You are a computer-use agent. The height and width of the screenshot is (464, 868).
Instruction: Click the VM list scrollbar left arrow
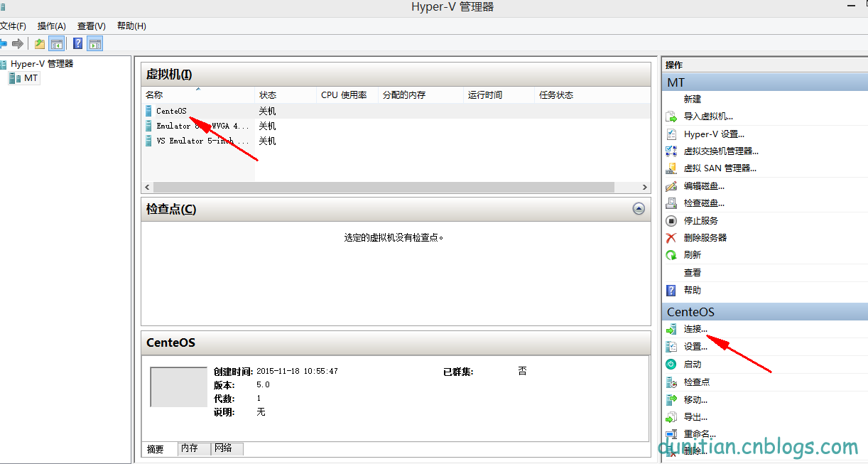point(147,188)
